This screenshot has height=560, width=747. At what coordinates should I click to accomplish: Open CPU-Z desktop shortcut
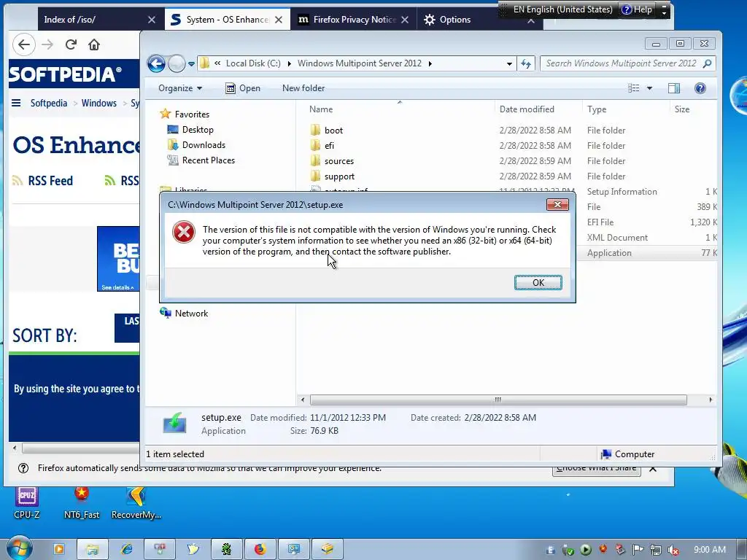click(x=27, y=503)
